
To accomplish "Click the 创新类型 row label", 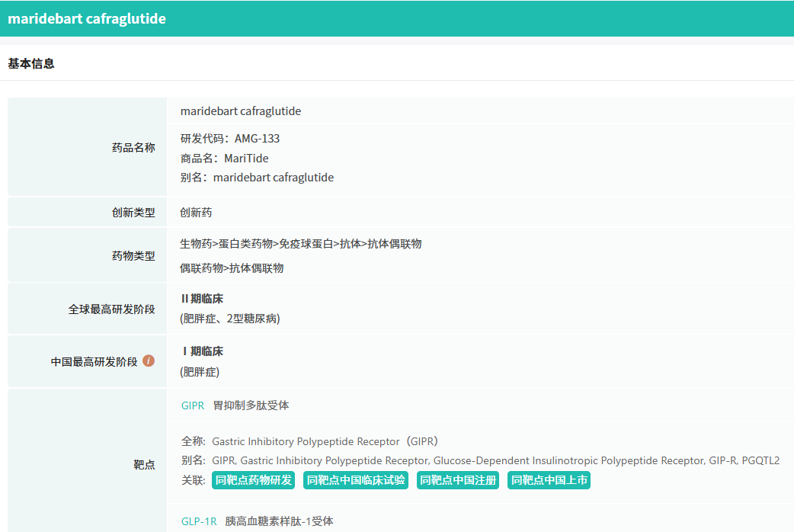I will [133, 213].
